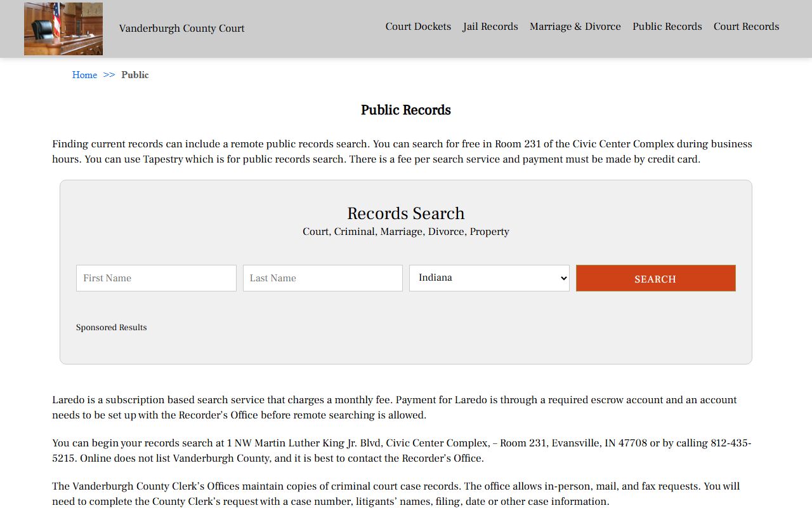Open the Vanderburgh County Court title link
Image resolution: width=812 pixels, height=508 pixels.
click(x=181, y=29)
